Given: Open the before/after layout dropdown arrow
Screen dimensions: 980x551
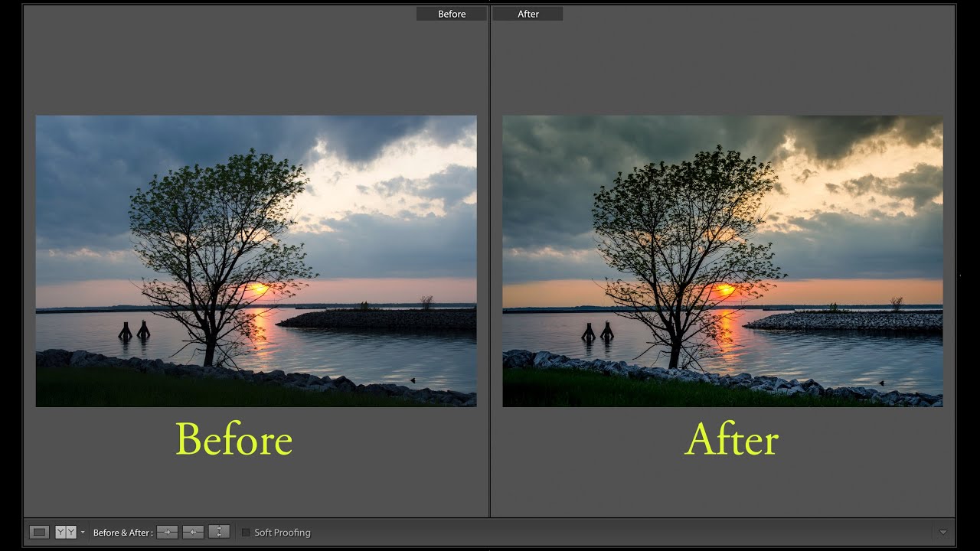Looking at the screenshot, I should point(83,533).
